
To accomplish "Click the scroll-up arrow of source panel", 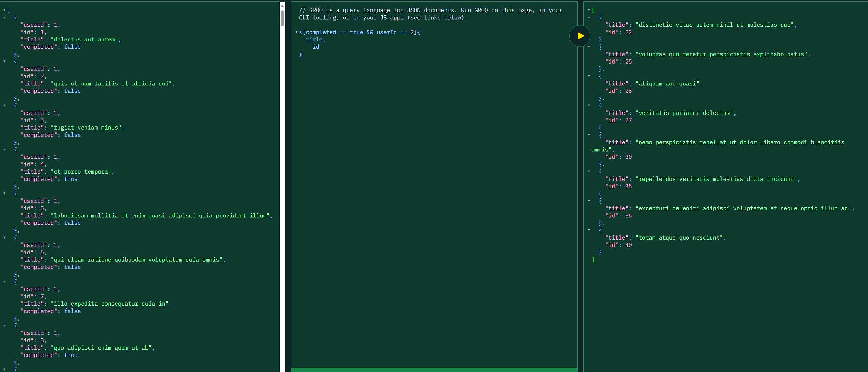I will [x=282, y=6].
